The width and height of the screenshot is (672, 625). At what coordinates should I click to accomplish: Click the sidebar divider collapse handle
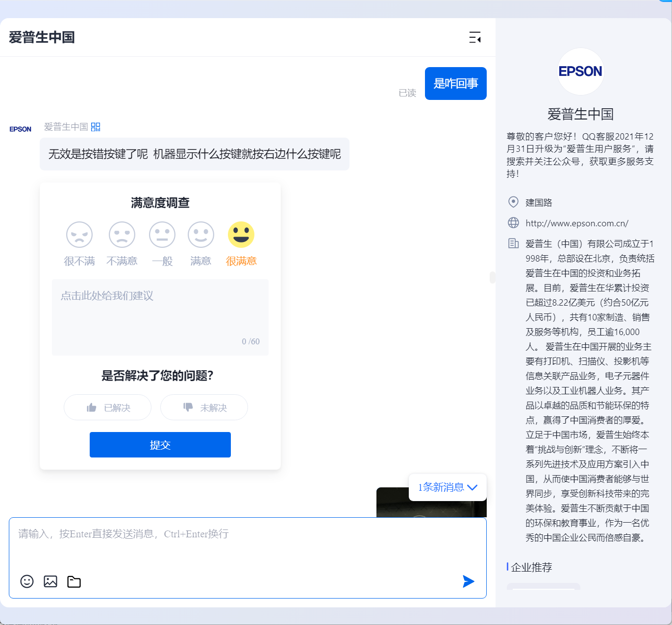pos(492,277)
